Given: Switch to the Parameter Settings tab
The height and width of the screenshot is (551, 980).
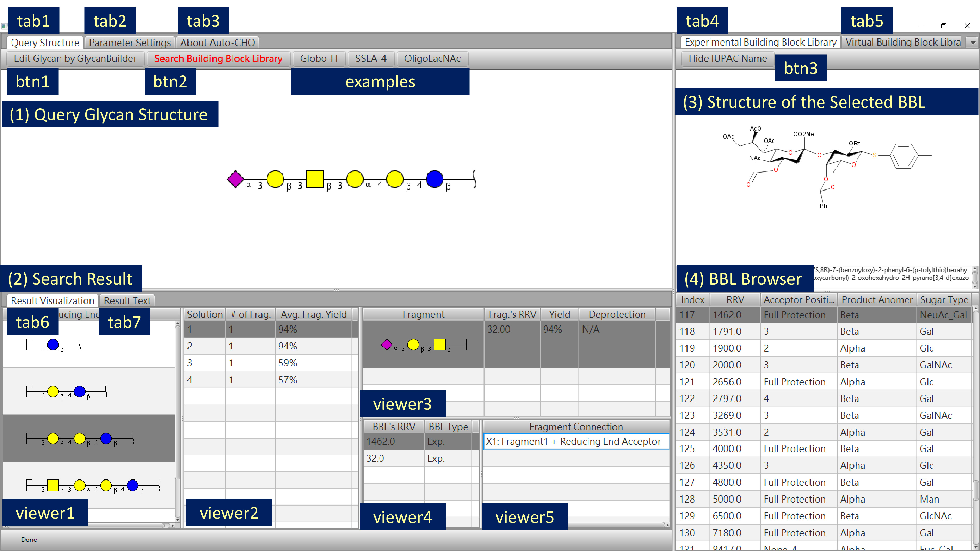Looking at the screenshot, I should tap(130, 43).
